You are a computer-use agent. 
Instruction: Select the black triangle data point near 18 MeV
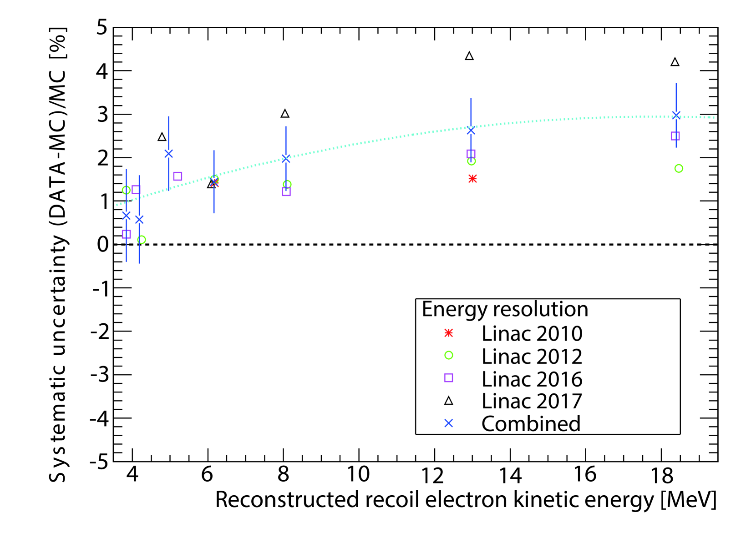coord(675,62)
